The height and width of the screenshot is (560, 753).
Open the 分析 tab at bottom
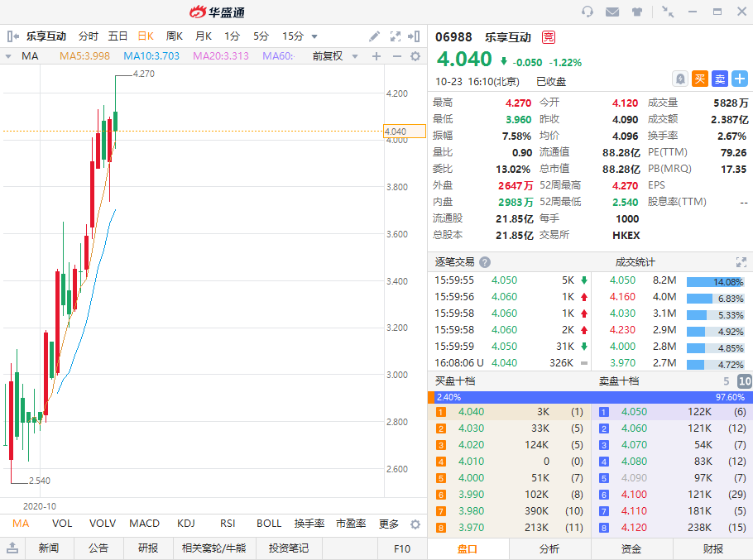pos(549,549)
